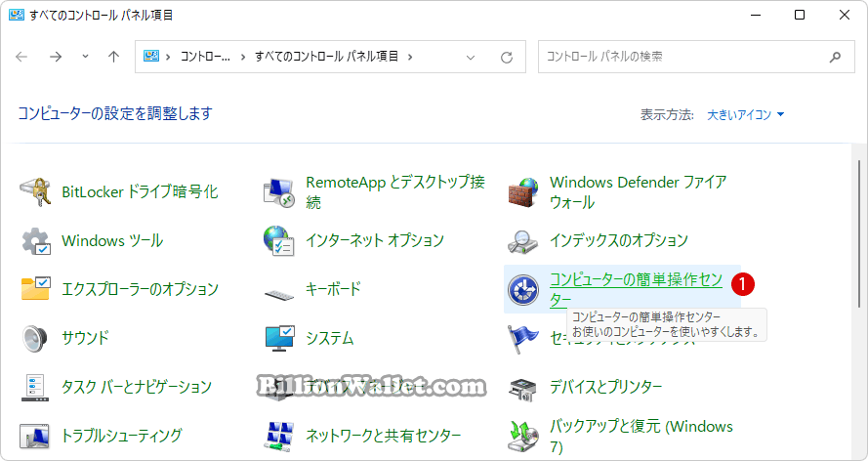The width and height of the screenshot is (868, 461).
Task: Open the インデックスのオプション magnifier icon
Action: [x=523, y=241]
